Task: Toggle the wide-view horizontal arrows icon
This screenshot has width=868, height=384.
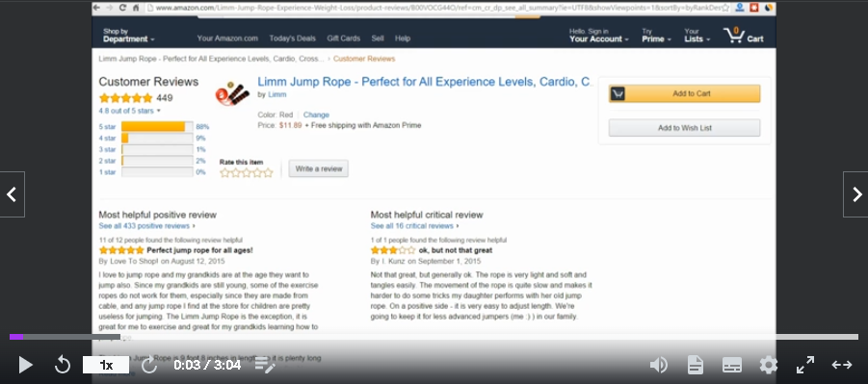Action: [x=841, y=365]
